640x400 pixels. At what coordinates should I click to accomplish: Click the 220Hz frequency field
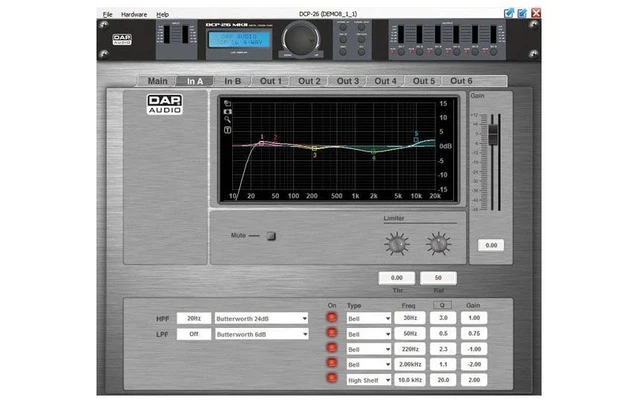(410, 349)
